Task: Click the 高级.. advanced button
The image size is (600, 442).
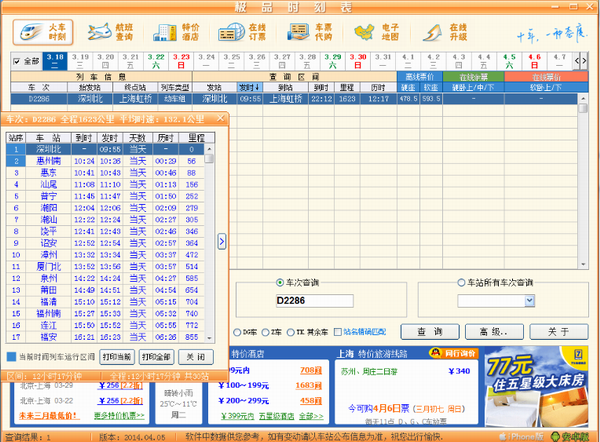Action: pyautogui.click(x=494, y=332)
